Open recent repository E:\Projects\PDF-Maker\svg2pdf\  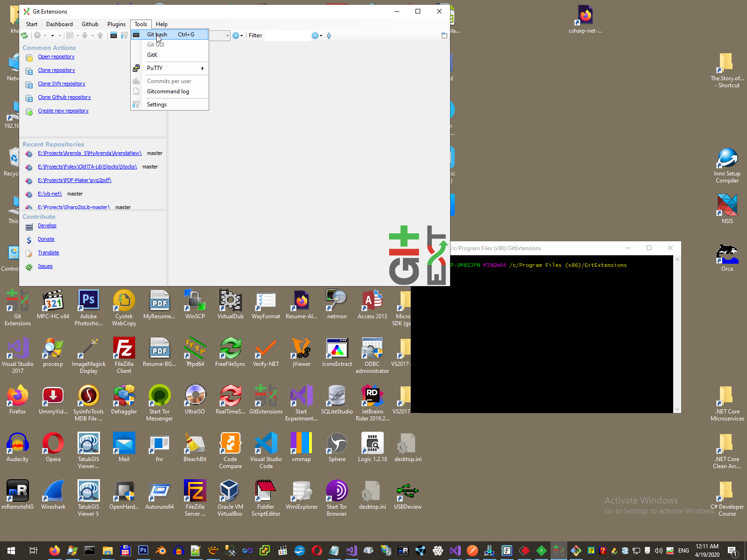point(75,180)
